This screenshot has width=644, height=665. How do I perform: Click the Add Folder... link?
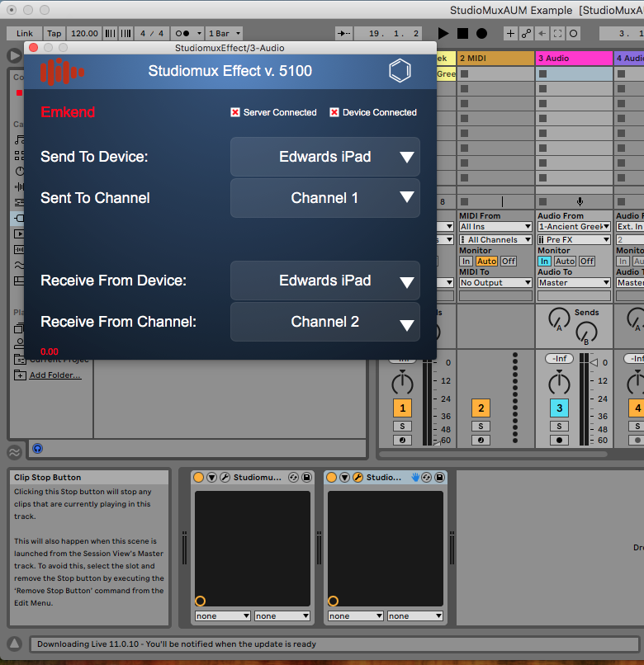[x=54, y=375]
